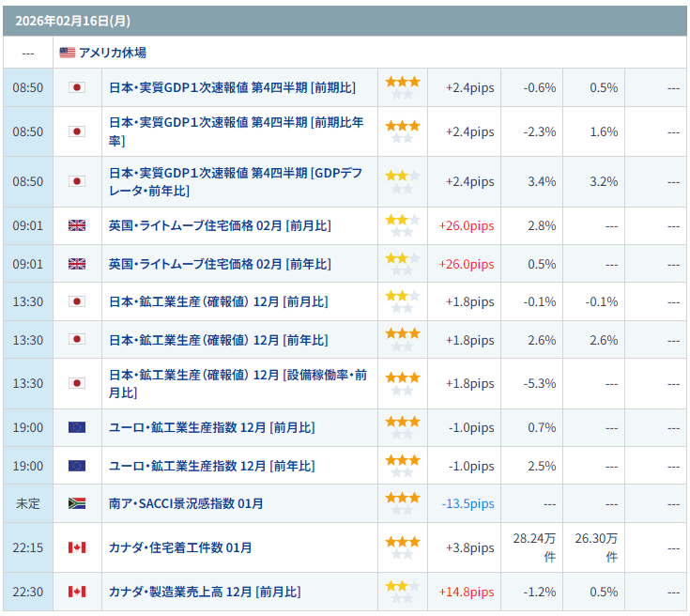
Task: Click Canada flag in 製造業売上高 row
Action: tap(77, 592)
